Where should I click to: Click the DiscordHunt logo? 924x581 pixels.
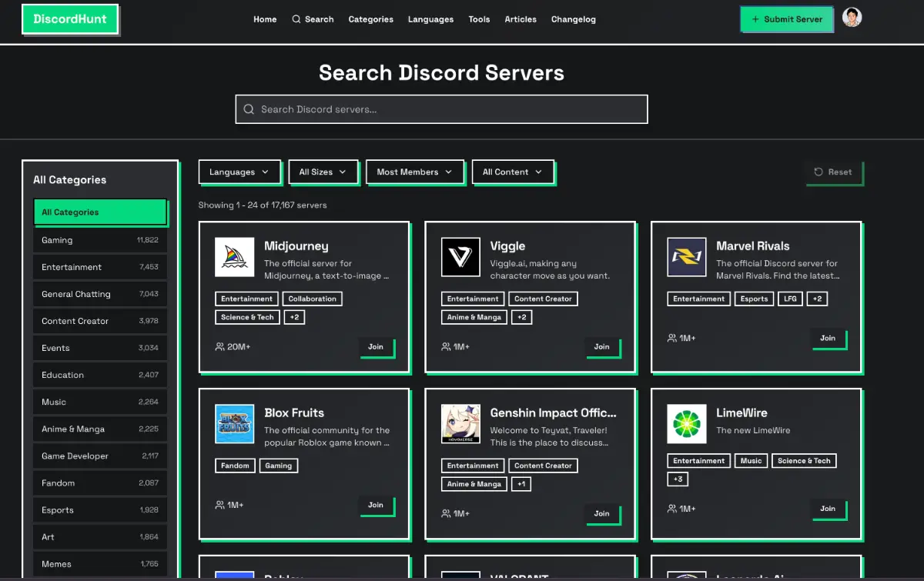[70, 18]
